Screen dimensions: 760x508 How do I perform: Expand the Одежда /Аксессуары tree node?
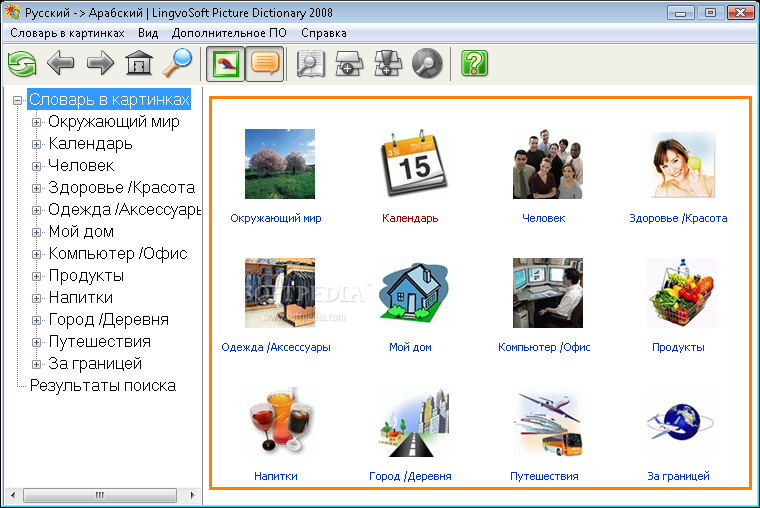pyautogui.click(x=36, y=210)
